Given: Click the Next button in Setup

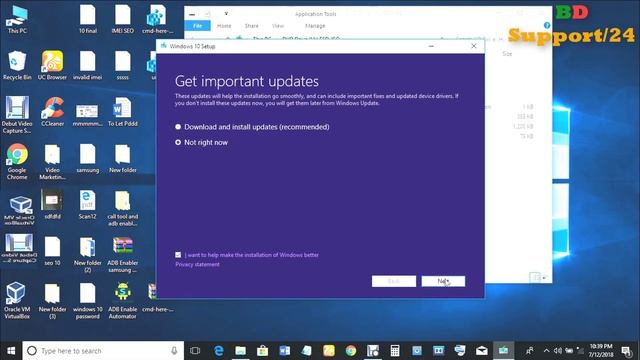Looking at the screenshot, I should coord(443,281).
